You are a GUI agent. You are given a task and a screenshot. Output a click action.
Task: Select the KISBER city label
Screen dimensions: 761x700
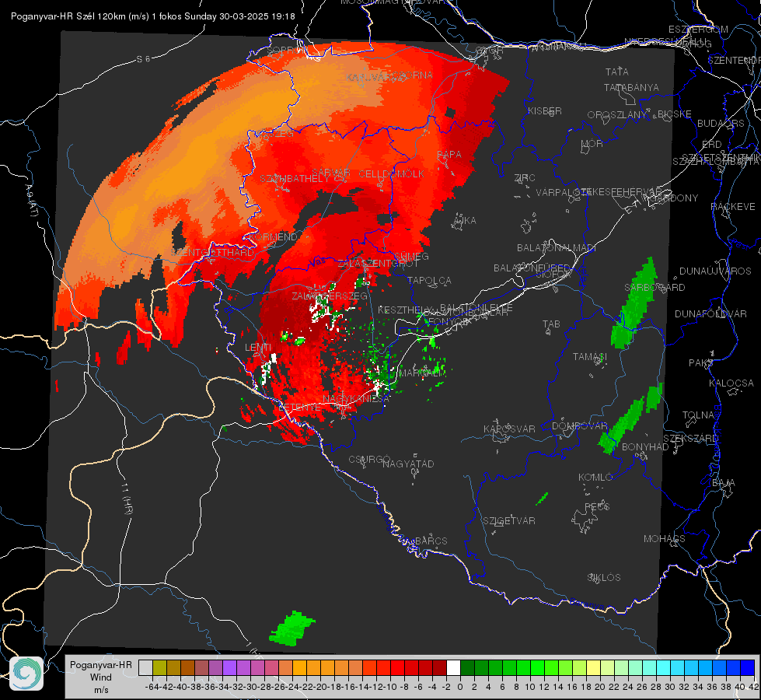click(545, 110)
